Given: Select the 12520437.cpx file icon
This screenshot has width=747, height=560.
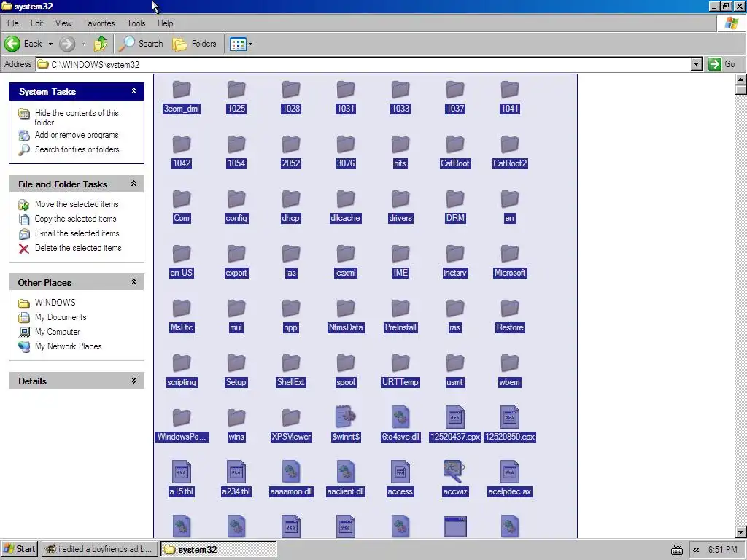Looking at the screenshot, I should (x=455, y=417).
